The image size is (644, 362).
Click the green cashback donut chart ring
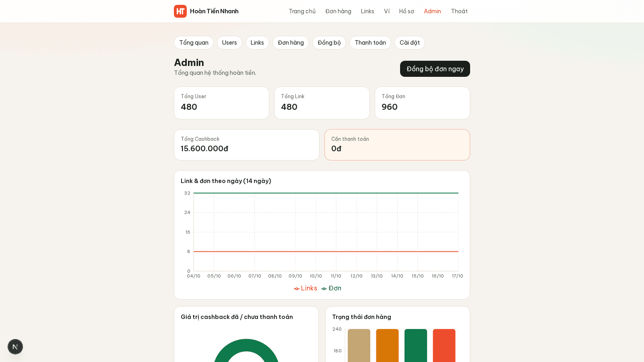[246, 345]
